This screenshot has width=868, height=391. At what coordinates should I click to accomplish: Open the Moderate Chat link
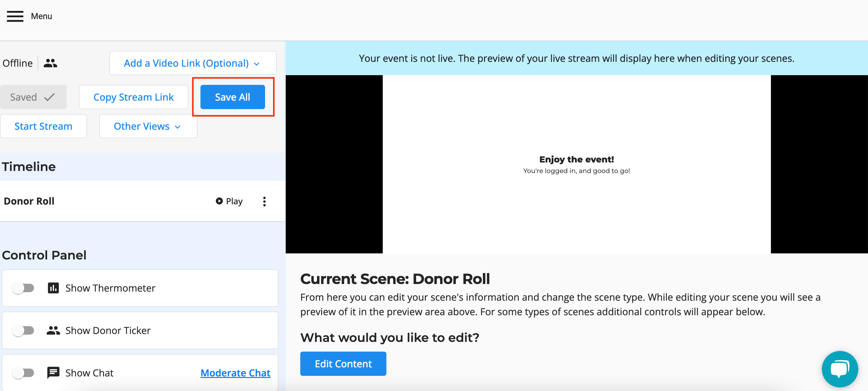(235, 373)
